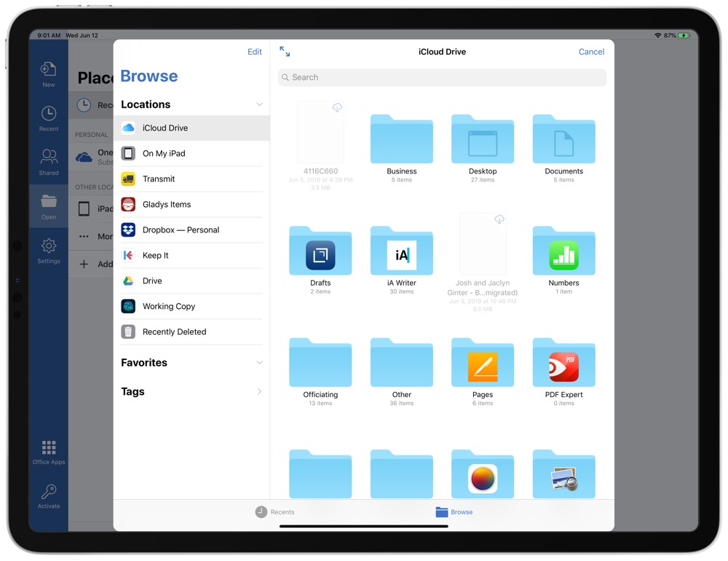This screenshot has height=561, width=728.
Task: Open the Other folder
Action: click(x=402, y=372)
